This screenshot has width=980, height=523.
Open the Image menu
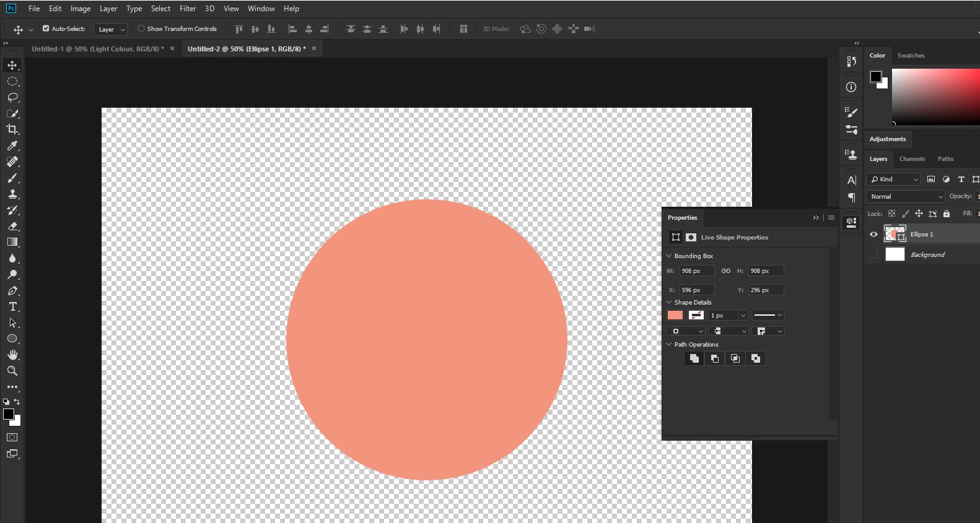coord(81,9)
